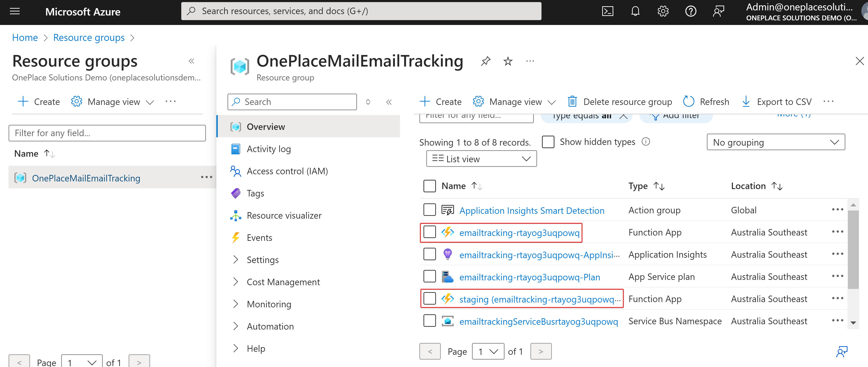The image size is (868, 367).
Task: Check the select all resources header checkbox
Action: [x=429, y=186]
